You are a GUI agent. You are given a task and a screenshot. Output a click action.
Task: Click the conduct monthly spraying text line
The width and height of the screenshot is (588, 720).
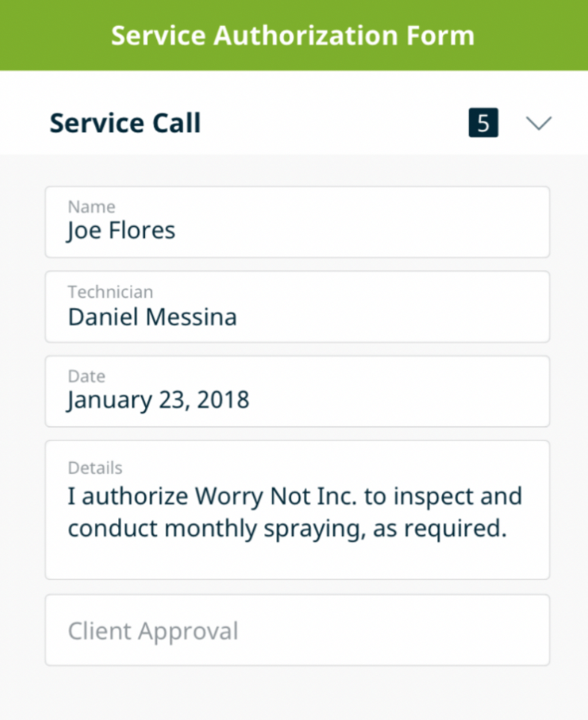tap(288, 528)
